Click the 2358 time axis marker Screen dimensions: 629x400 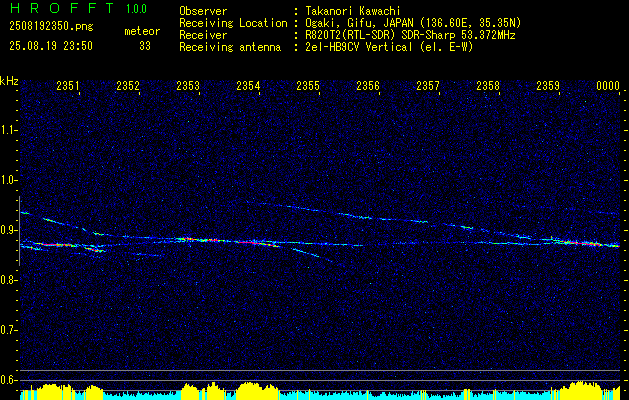(x=488, y=85)
